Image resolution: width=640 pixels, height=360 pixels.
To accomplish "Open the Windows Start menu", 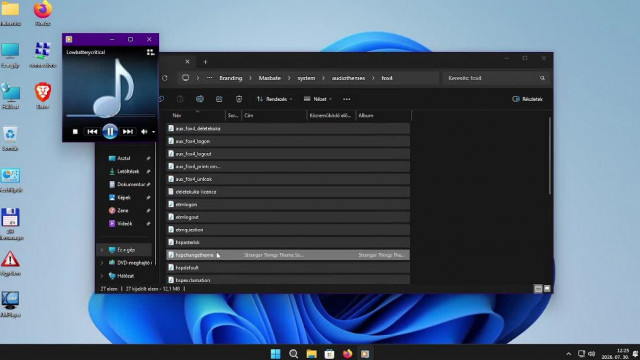I will tap(276, 353).
